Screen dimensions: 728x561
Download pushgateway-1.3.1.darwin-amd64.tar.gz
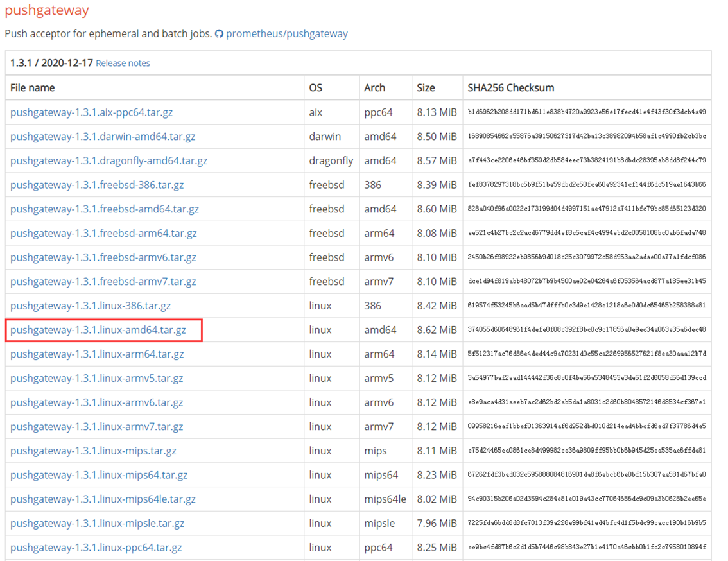tap(103, 137)
